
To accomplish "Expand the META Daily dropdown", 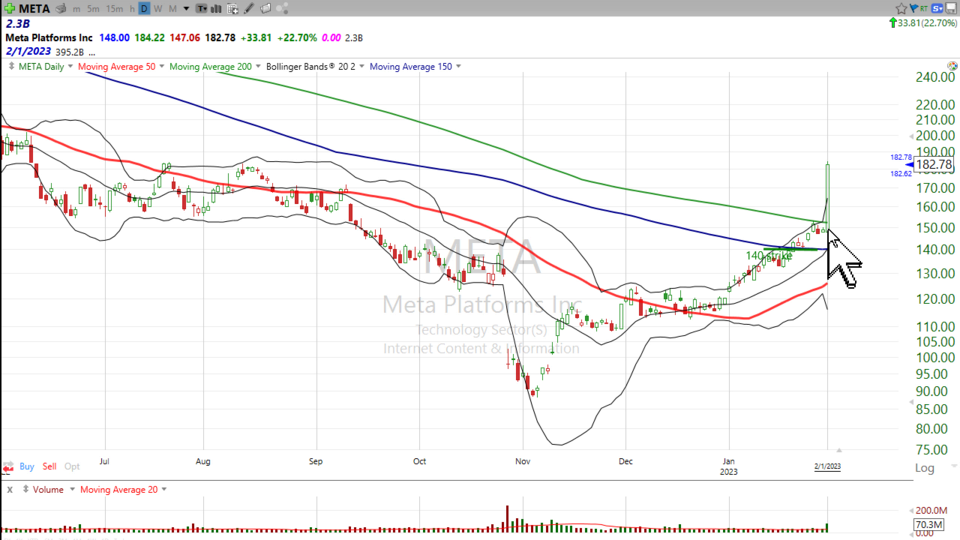I will (70, 66).
